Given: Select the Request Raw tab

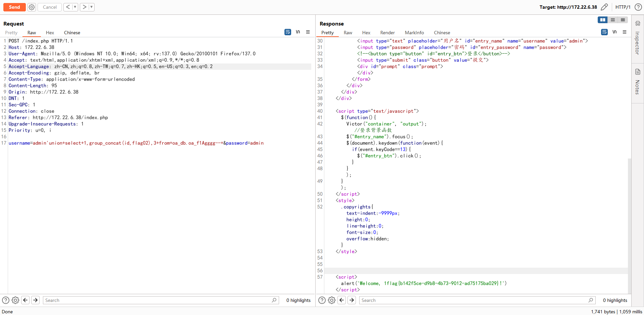Looking at the screenshot, I should [32, 33].
